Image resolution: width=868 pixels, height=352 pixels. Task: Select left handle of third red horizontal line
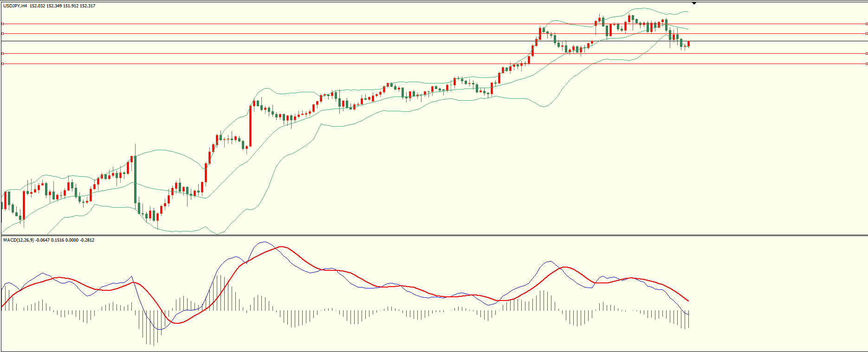[x=2, y=53]
